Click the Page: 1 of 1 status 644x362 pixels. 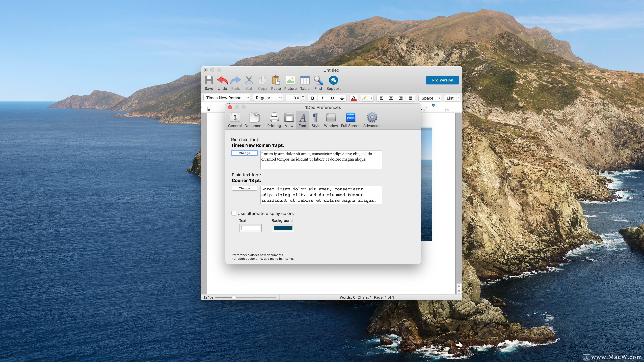(384, 297)
